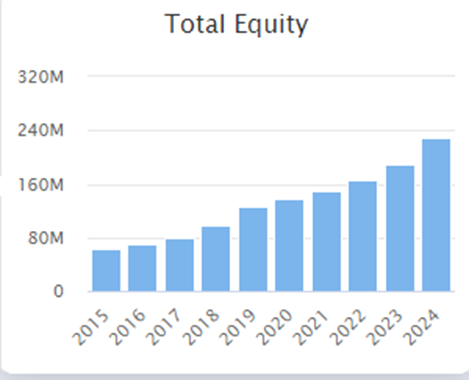Click the 2024 year label
The image size is (469, 380).
point(420,328)
